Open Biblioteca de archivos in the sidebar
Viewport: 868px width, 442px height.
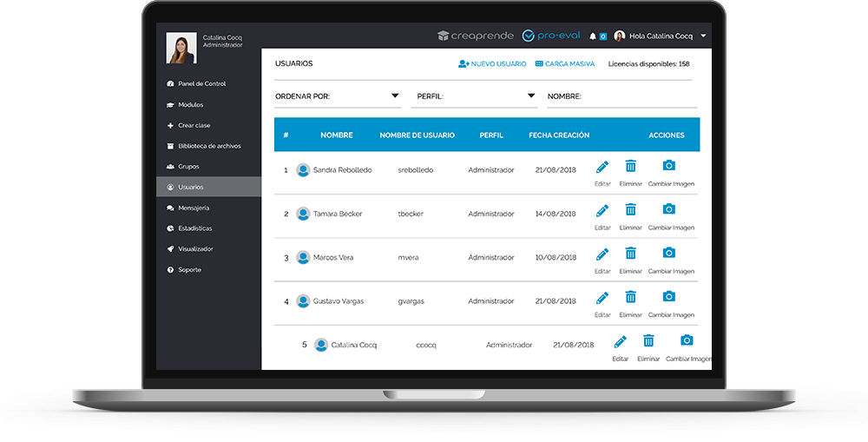(x=208, y=146)
